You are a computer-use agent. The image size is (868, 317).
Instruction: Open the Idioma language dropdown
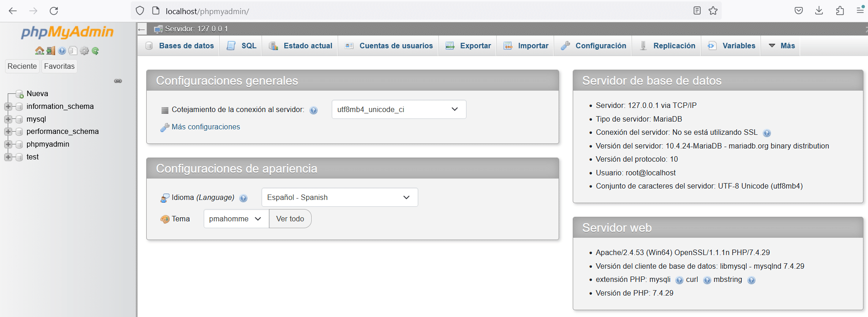pyautogui.click(x=339, y=197)
